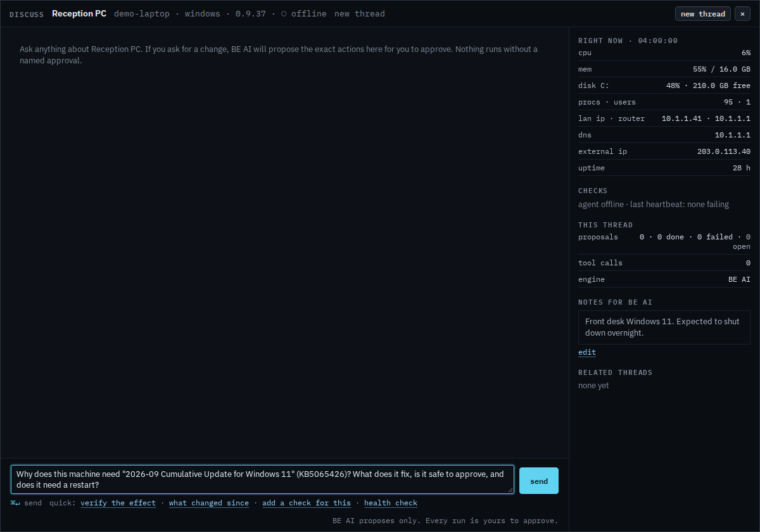Use the 'verify the effect' quick link
Viewport: 760px width, 532px height.
(x=118, y=503)
